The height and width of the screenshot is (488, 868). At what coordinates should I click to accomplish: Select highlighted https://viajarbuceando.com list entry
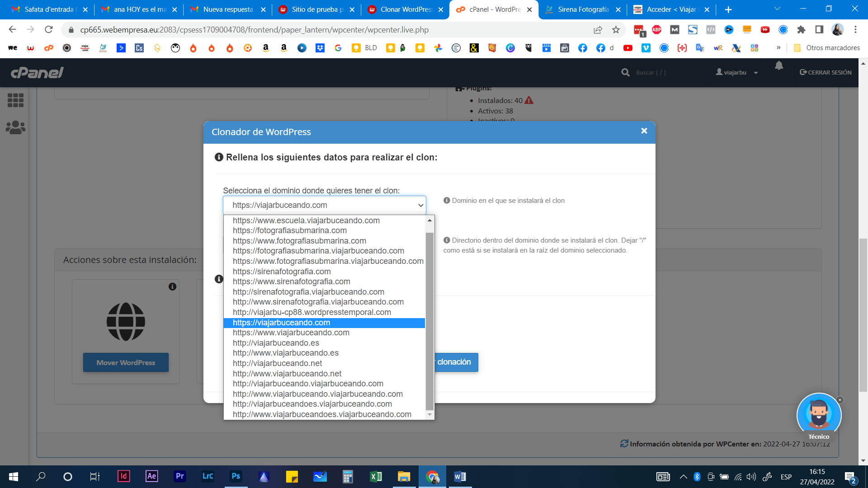pyautogui.click(x=324, y=323)
